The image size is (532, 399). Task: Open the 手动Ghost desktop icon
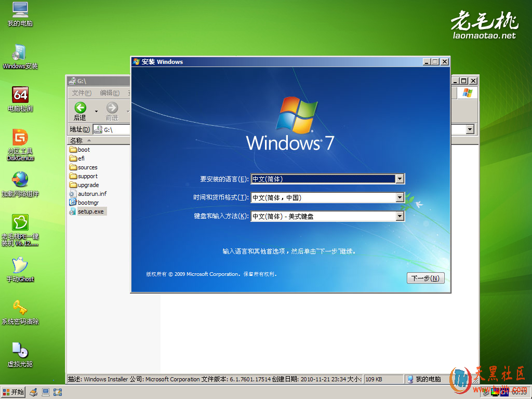(x=20, y=265)
